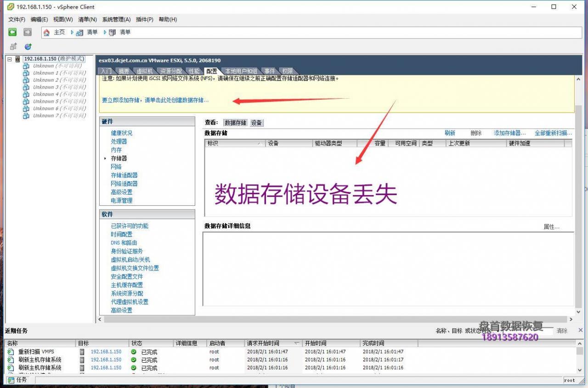Switch to the 性能 tab

pos(194,71)
